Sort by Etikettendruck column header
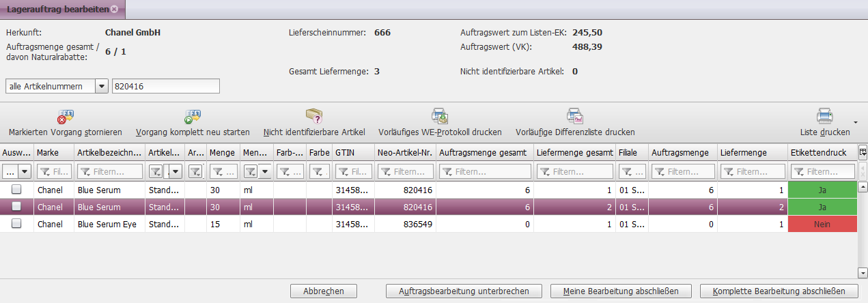The image size is (868, 303). pos(822,152)
